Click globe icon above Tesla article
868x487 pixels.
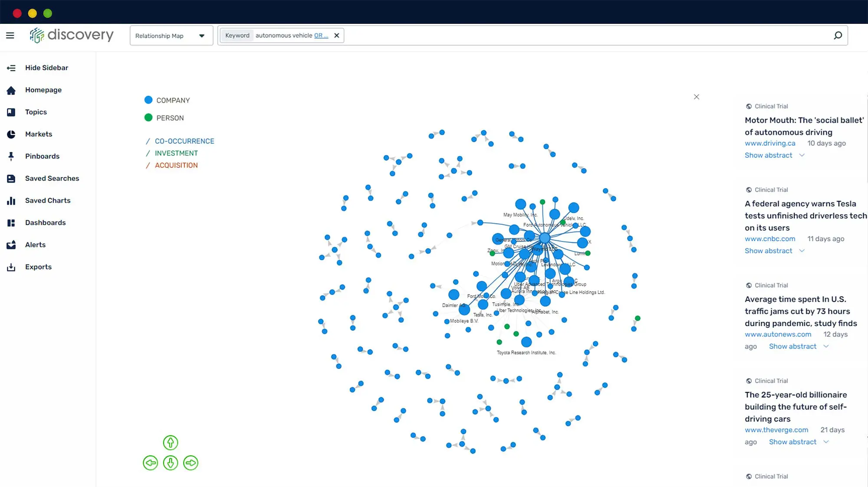pos(749,190)
